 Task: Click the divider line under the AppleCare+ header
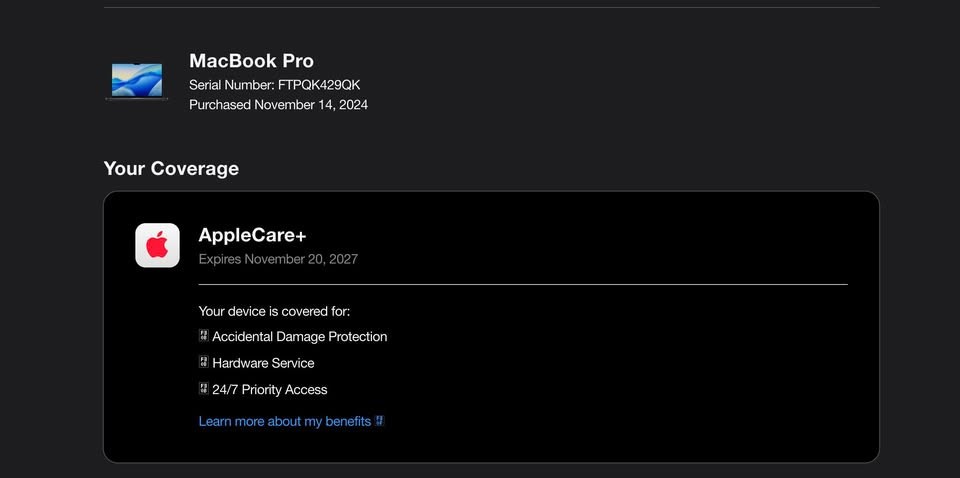523,284
